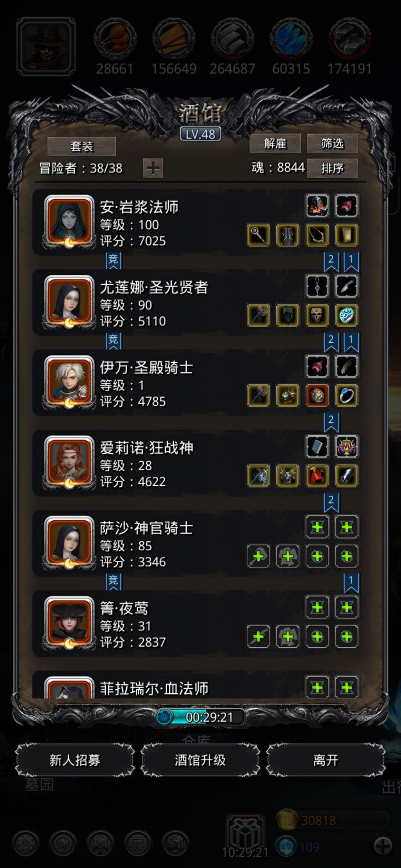
Task: Open the red potion bag item of 爱莉诺·狂战神
Action: point(317,476)
